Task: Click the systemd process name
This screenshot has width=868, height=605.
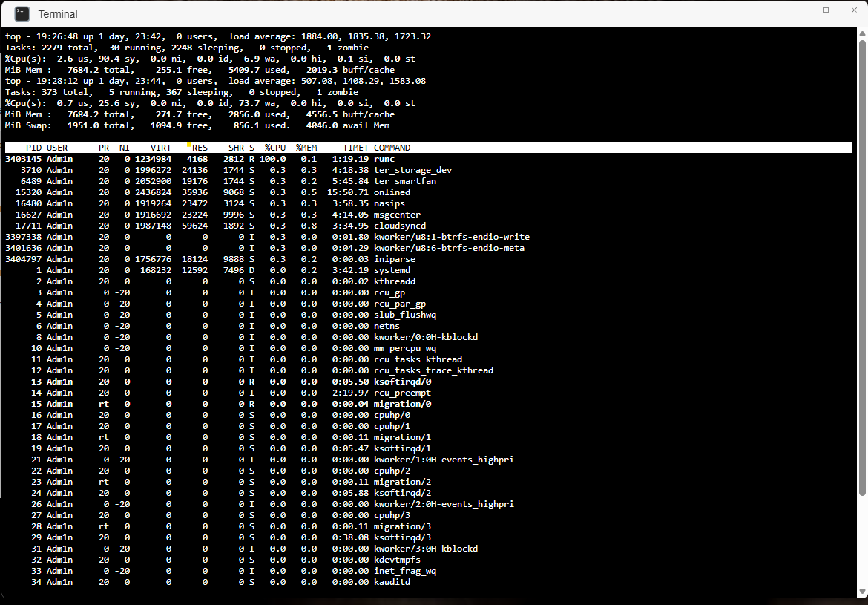Action: point(392,270)
